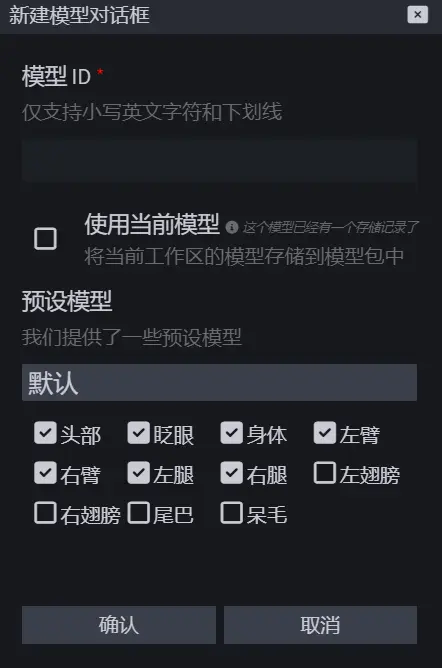Uncheck the 右臂 option

[45, 473]
